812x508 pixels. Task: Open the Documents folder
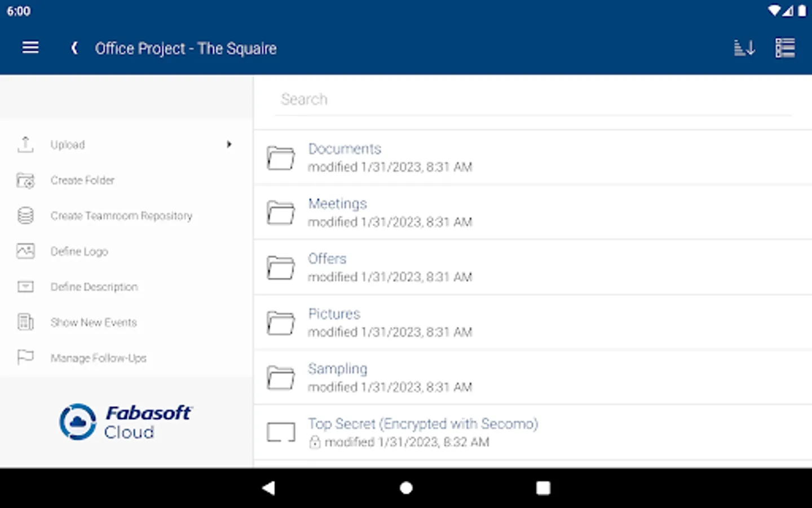pyautogui.click(x=345, y=149)
